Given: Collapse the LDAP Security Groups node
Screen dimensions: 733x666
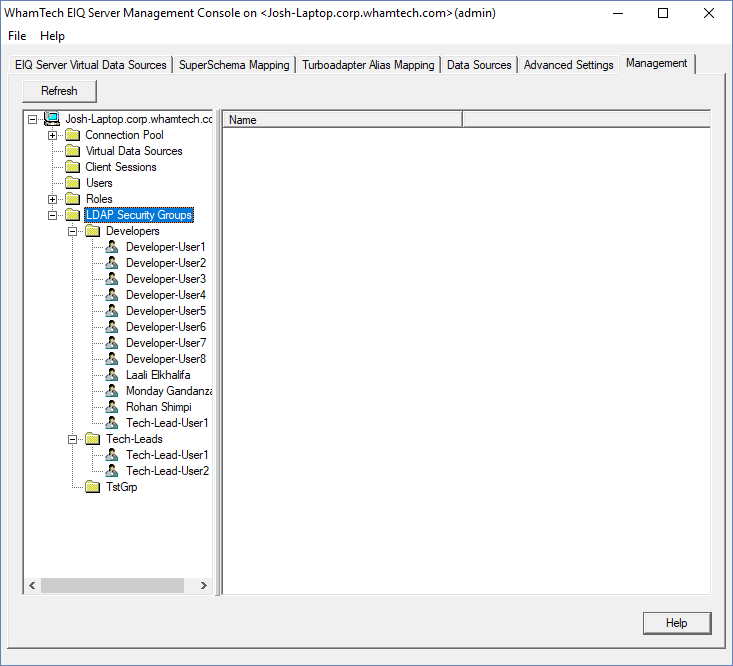Looking at the screenshot, I should click(52, 215).
